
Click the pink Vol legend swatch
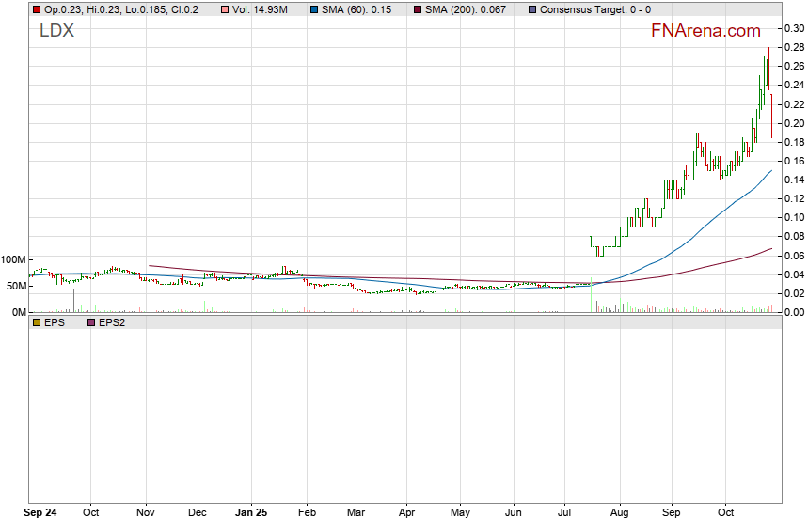click(222, 9)
